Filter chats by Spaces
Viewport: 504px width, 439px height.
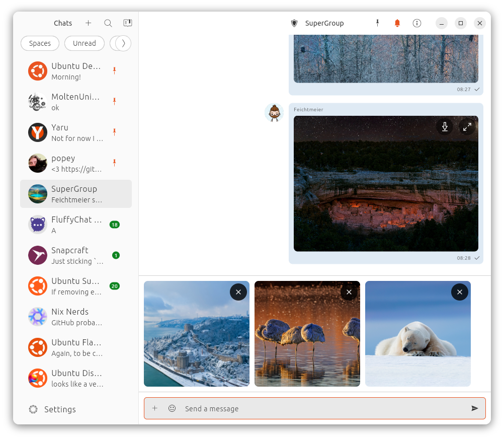coord(40,43)
